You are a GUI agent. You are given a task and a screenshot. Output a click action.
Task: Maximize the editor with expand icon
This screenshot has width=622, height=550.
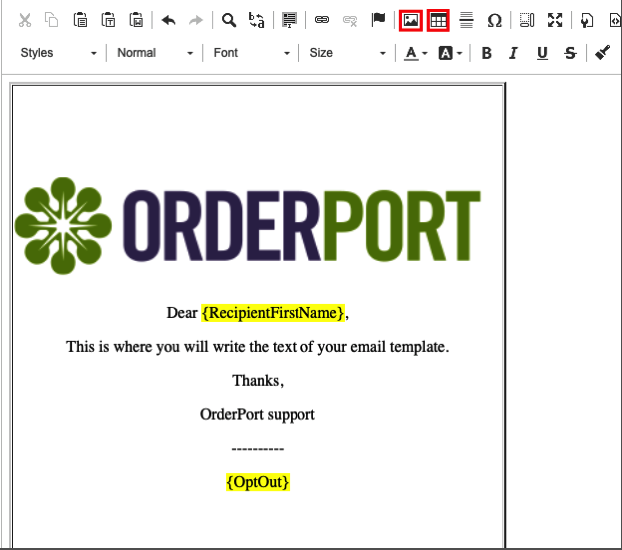pyautogui.click(x=555, y=20)
